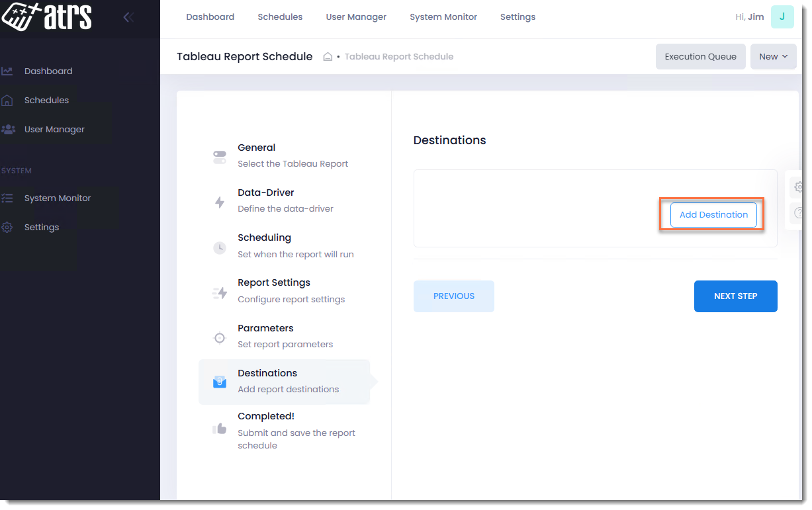Click the NEXT STEP button

click(x=735, y=296)
